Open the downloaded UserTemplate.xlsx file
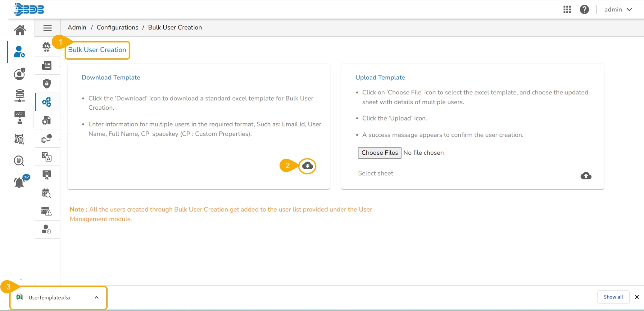The height and width of the screenshot is (311, 644). pyautogui.click(x=49, y=298)
